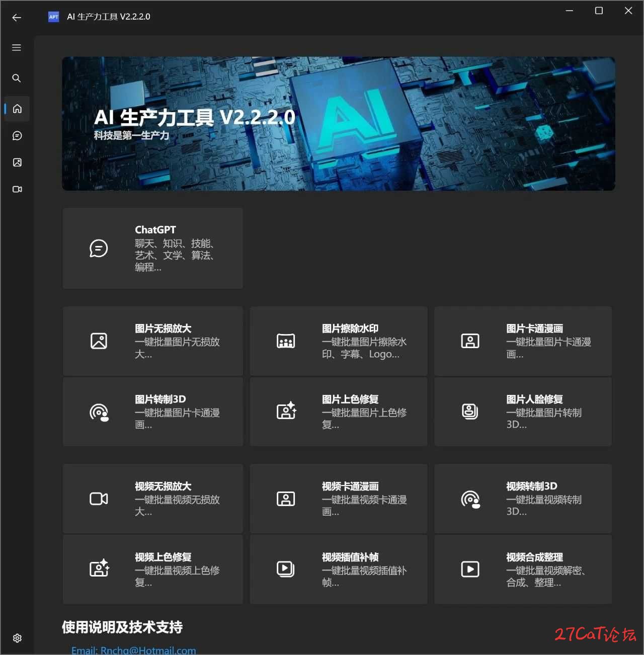644x655 pixels.
Task: Open 视频上色修复 tool title
Action: [x=163, y=557]
